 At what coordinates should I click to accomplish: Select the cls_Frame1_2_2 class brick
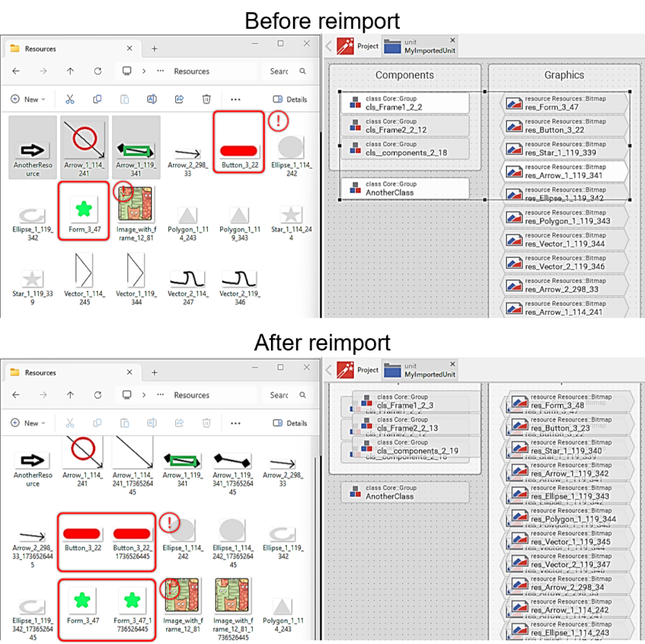pos(404,103)
